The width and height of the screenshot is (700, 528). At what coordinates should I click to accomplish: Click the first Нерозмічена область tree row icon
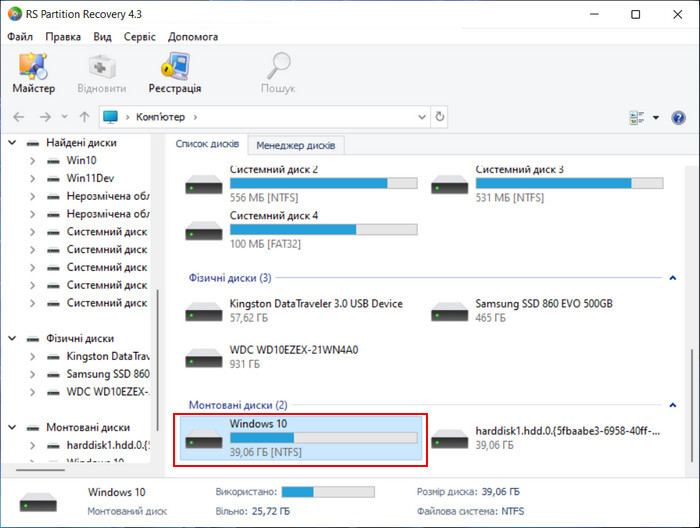point(53,196)
